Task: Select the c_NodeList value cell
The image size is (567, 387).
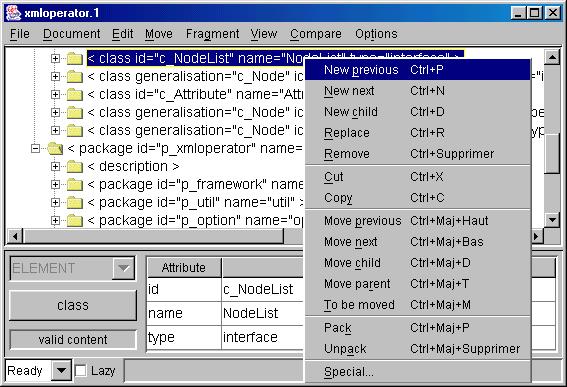Action: (262, 289)
